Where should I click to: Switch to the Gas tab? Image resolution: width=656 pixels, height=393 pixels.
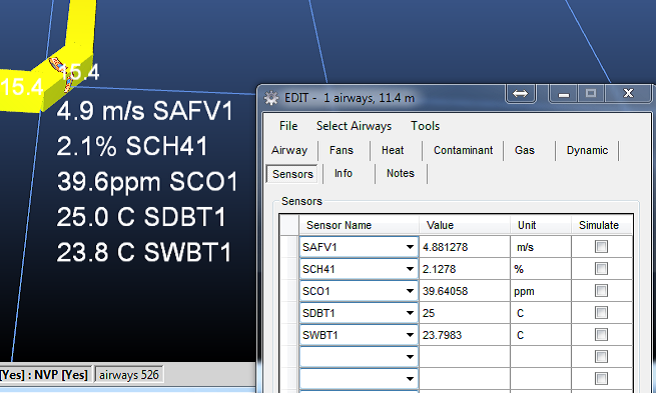(x=525, y=150)
